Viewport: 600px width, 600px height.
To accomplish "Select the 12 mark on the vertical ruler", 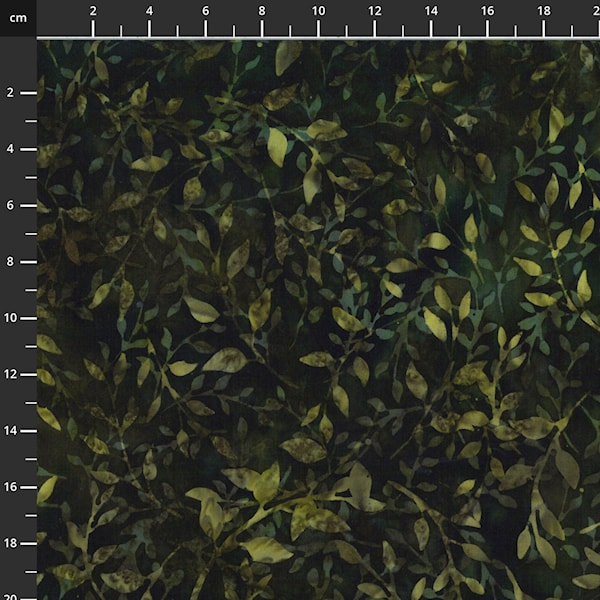I will 10,374.
